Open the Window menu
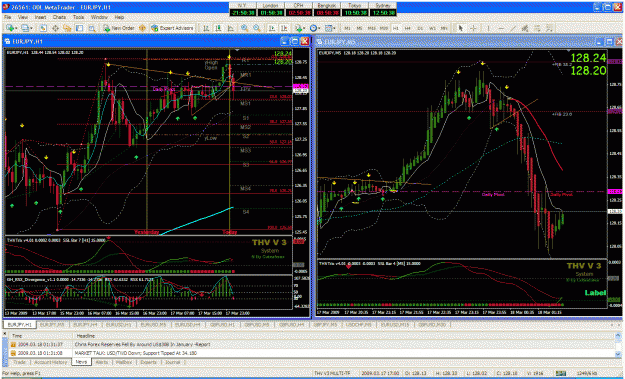 pos(99,18)
